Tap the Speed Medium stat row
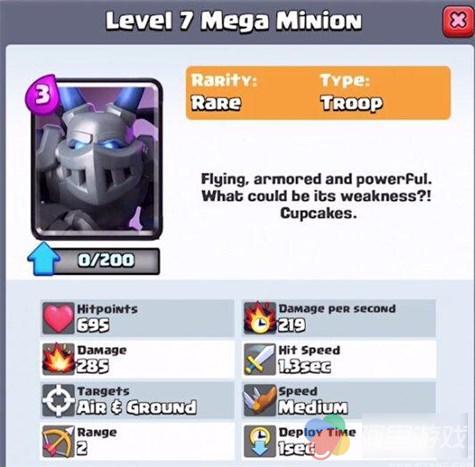Image resolution: width=475 pixels, height=467 pixels. 339,400
